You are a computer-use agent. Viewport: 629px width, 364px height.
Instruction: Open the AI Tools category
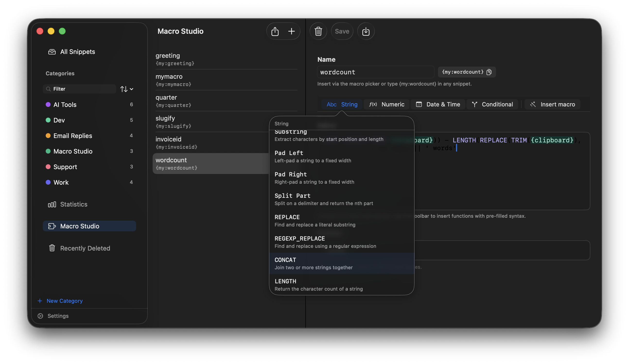[x=89, y=104]
